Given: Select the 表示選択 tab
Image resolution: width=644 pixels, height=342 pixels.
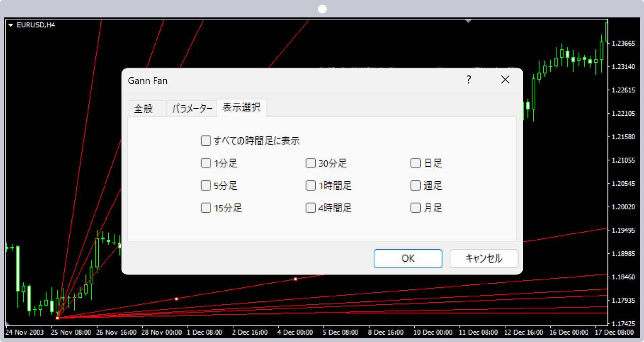Looking at the screenshot, I should [x=241, y=108].
